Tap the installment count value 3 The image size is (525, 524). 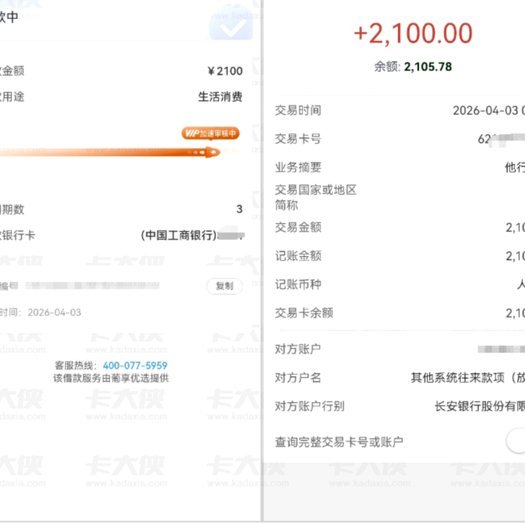[239, 209]
